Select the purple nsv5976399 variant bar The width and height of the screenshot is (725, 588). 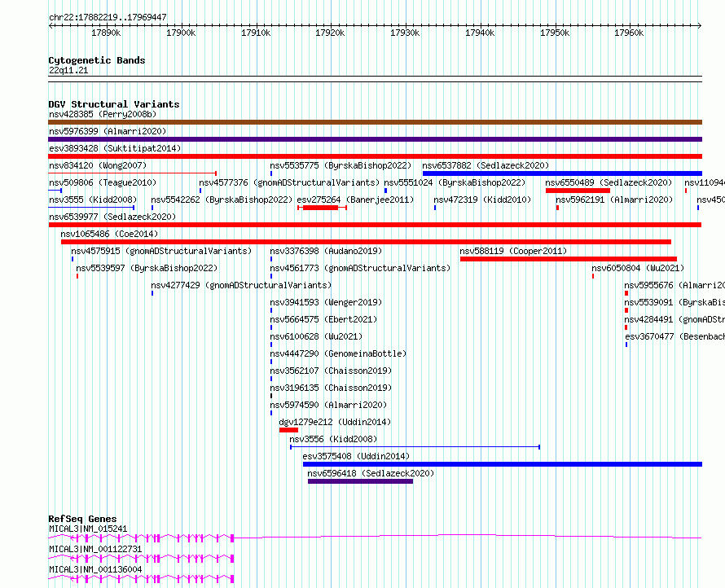pyautogui.click(x=375, y=139)
